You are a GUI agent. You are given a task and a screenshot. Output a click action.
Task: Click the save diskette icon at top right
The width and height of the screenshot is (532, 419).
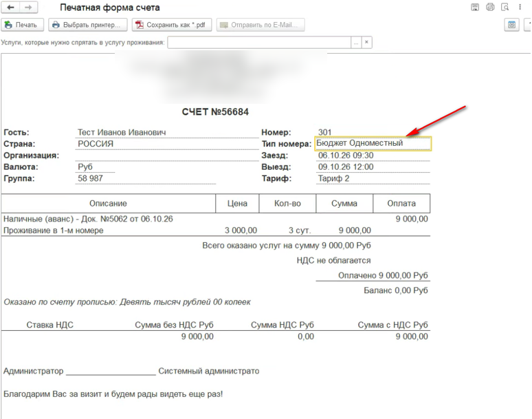click(475, 7)
